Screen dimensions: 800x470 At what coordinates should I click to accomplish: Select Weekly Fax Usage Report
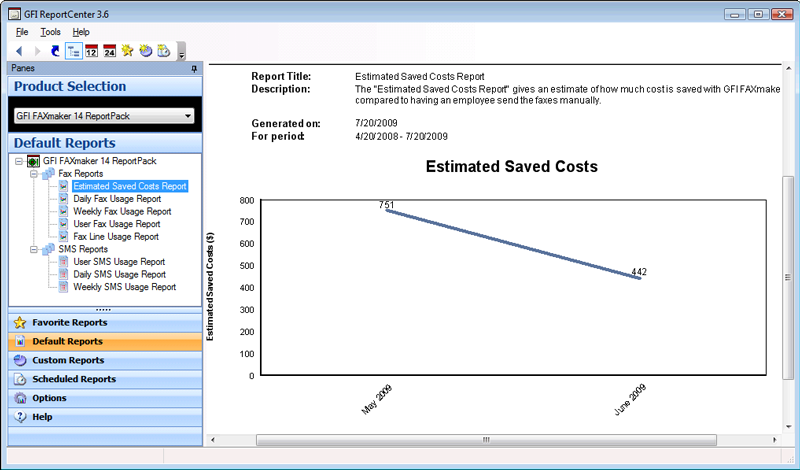pos(122,211)
